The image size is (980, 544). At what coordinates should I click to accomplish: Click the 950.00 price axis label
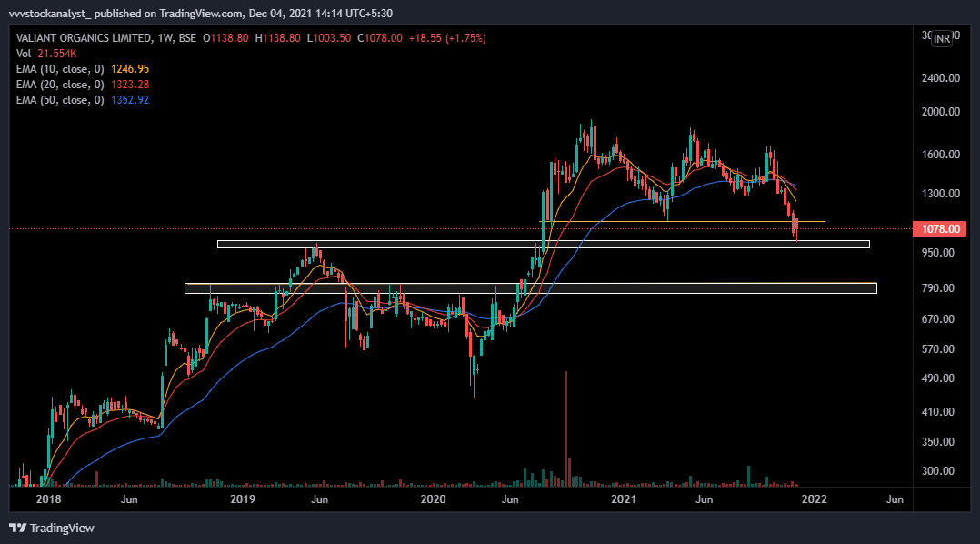938,253
